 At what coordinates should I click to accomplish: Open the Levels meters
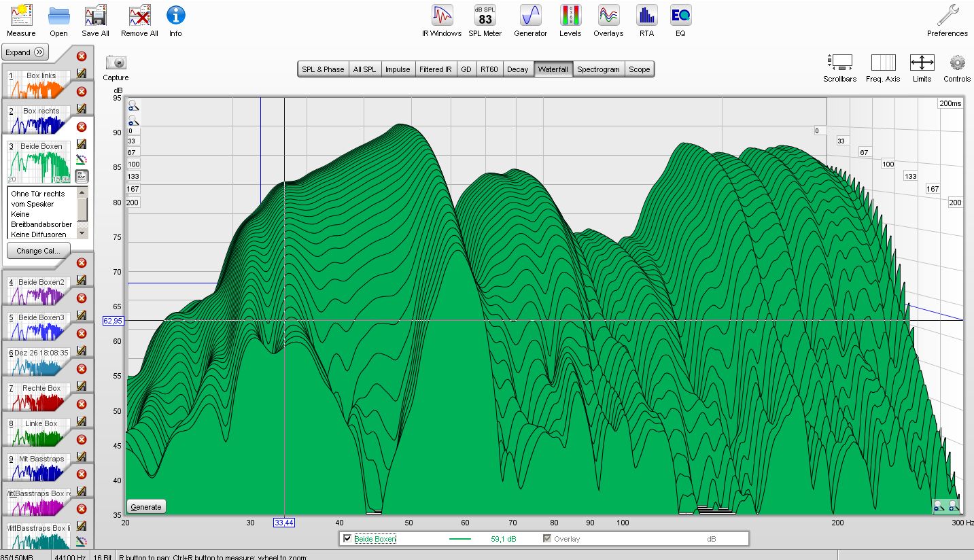[x=570, y=20]
